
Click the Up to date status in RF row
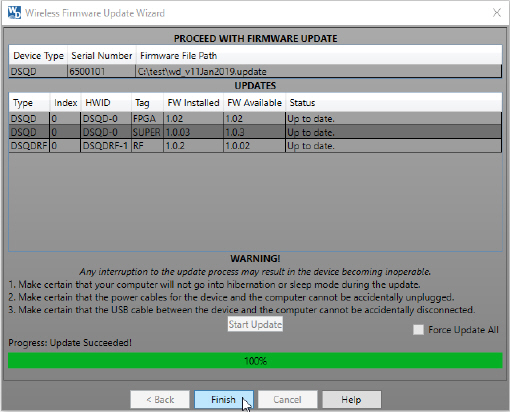393,146
